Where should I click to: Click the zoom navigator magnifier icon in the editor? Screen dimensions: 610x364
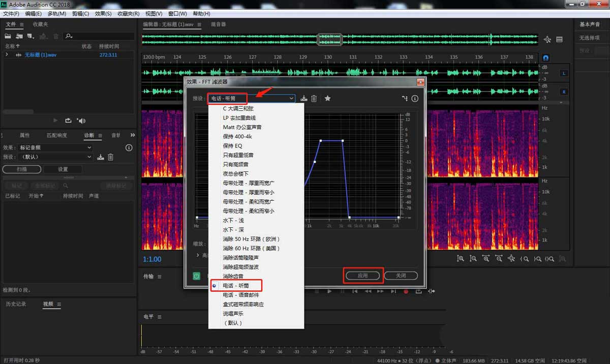pyautogui.click(x=547, y=39)
